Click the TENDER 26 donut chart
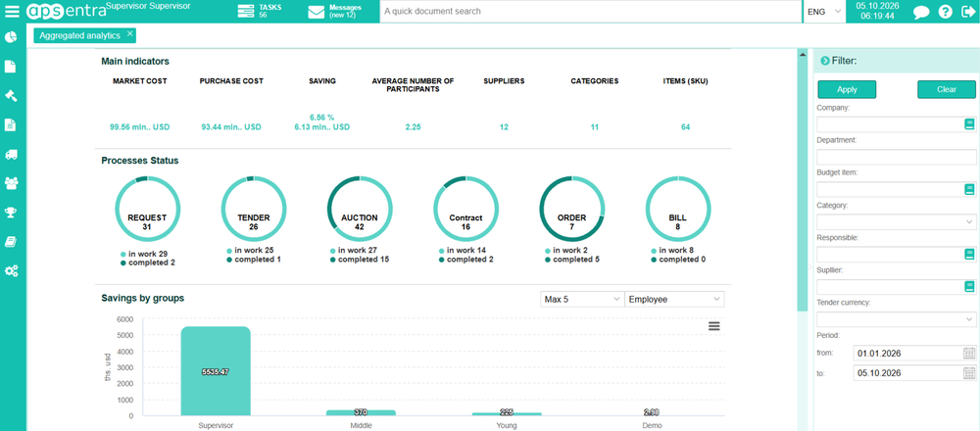This screenshot has width=980, height=431. [x=254, y=209]
